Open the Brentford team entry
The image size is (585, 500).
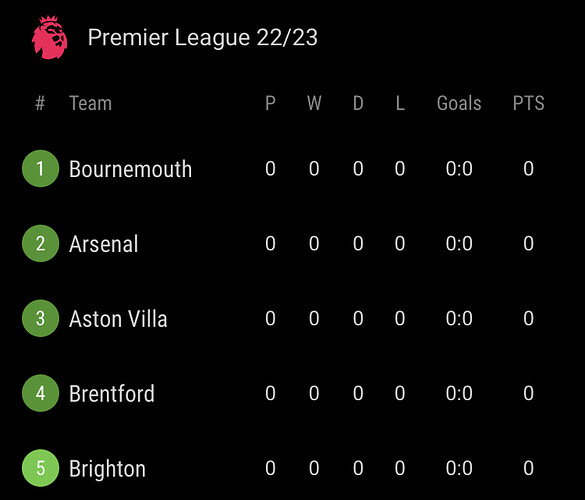click(x=112, y=393)
